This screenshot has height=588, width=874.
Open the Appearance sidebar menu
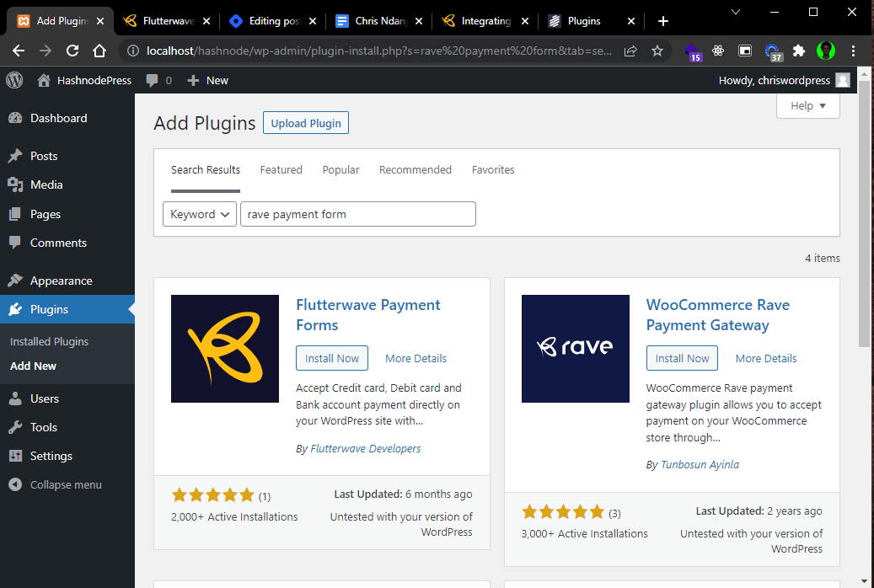point(62,281)
